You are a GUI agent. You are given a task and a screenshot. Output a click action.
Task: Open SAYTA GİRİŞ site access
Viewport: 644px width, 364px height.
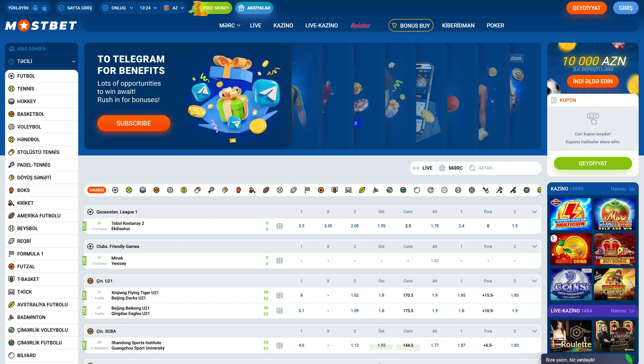click(75, 8)
